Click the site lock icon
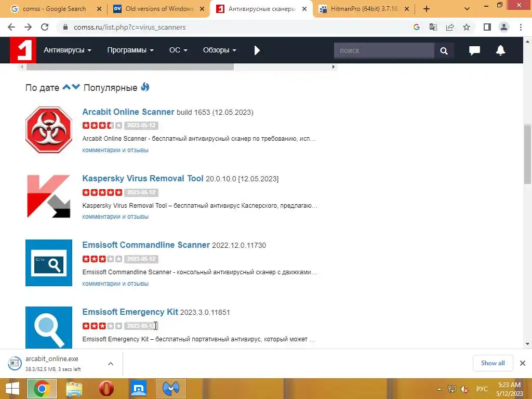532x399 pixels. (65, 27)
